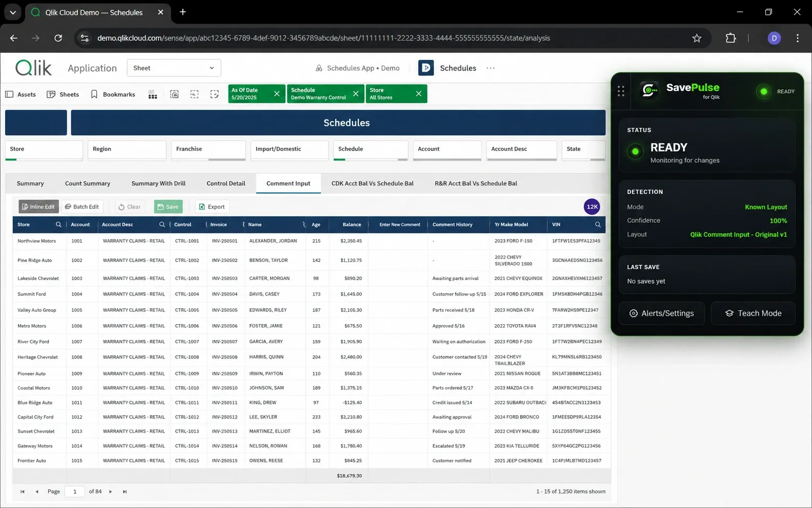This screenshot has height=508, width=812.
Task: Select the Comment Input tab
Action: point(288,183)
